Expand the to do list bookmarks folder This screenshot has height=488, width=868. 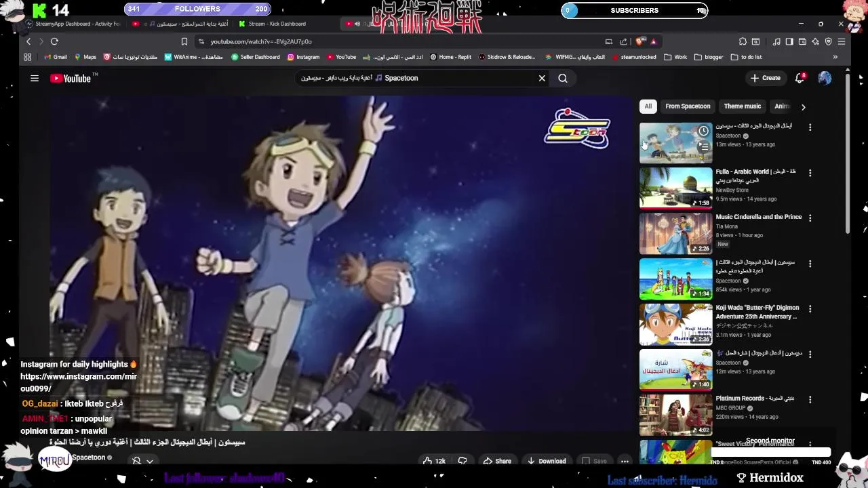click(x=746, y=57)
